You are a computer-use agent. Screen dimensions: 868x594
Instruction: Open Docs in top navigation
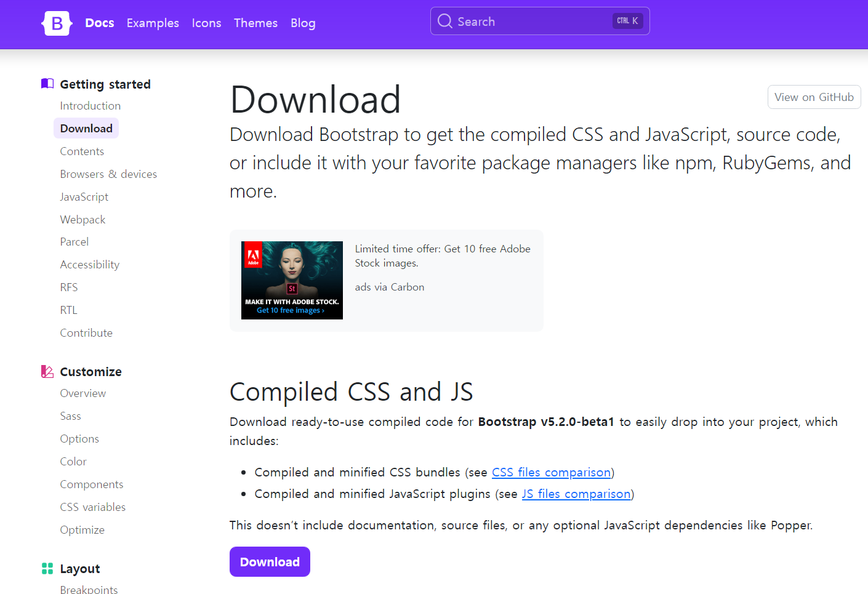tap(100, 23)
